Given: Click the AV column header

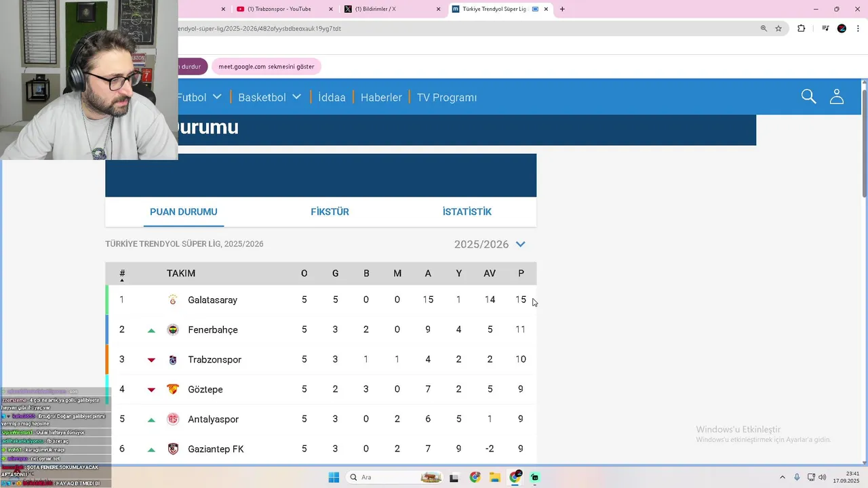Looking at the screenshot, I should coord(490,273).
